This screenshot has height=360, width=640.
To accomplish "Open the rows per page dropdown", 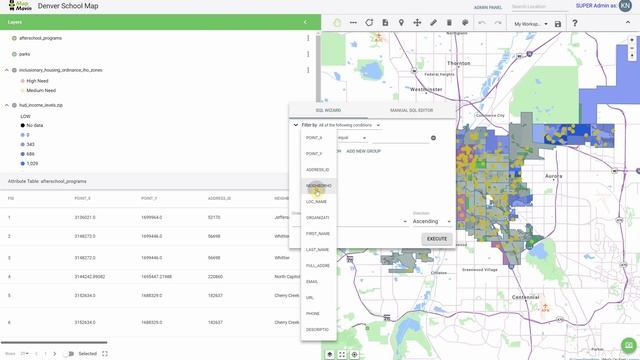I will (x=24, y=353).
